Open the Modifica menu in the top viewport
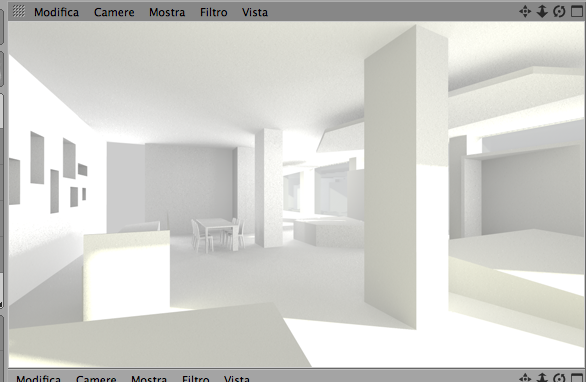The image size is (586, 382). 56,12
